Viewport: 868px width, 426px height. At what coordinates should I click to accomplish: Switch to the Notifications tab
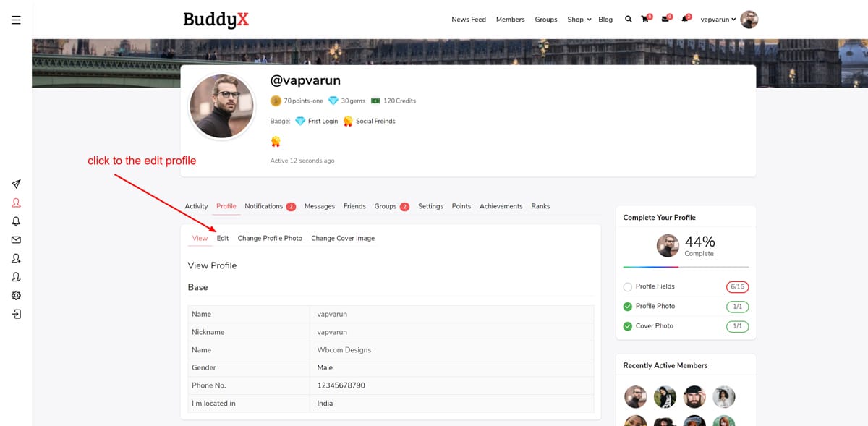coord(264,206)
